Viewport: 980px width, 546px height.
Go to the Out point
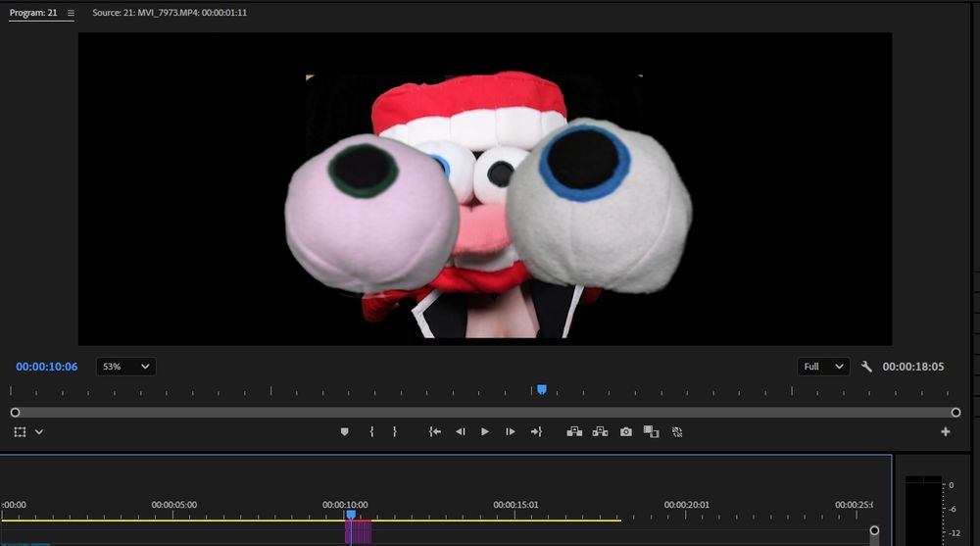tap(536, 431)
